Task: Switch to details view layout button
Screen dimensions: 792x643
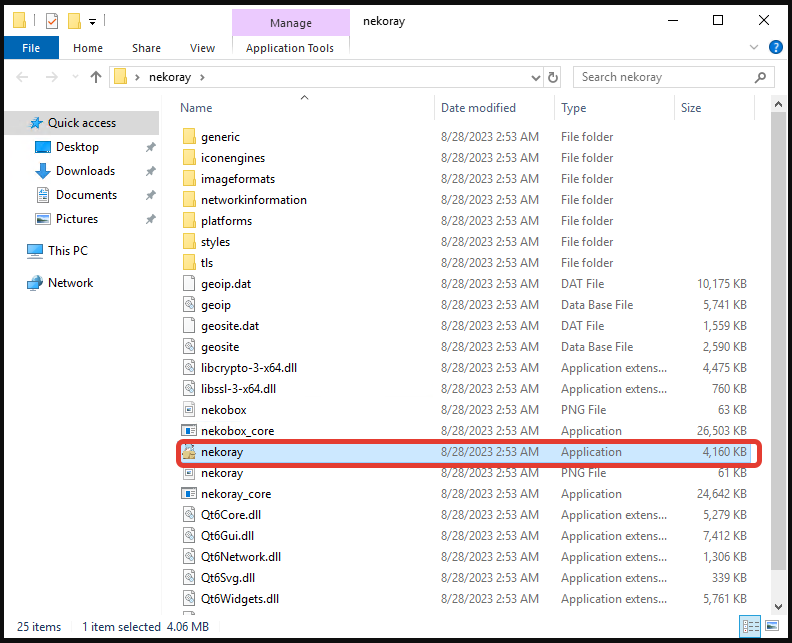Action: click(748, 627)
